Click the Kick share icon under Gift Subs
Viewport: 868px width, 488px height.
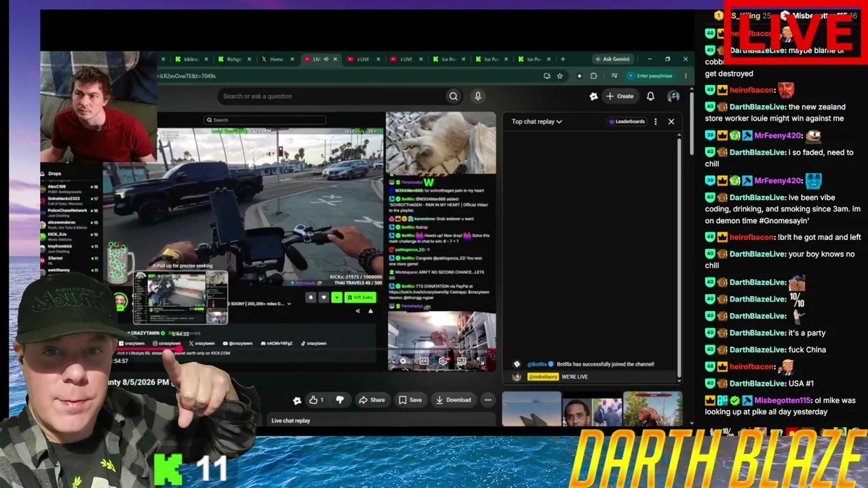[358, 311]
